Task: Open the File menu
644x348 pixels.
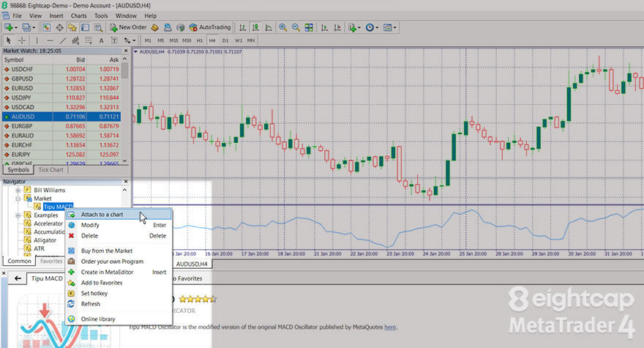Action: point(18,15)
